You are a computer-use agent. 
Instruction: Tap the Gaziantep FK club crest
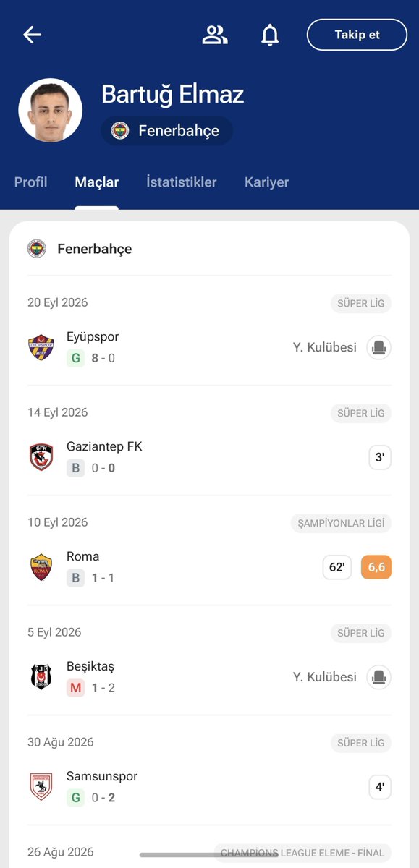point(41,457)
